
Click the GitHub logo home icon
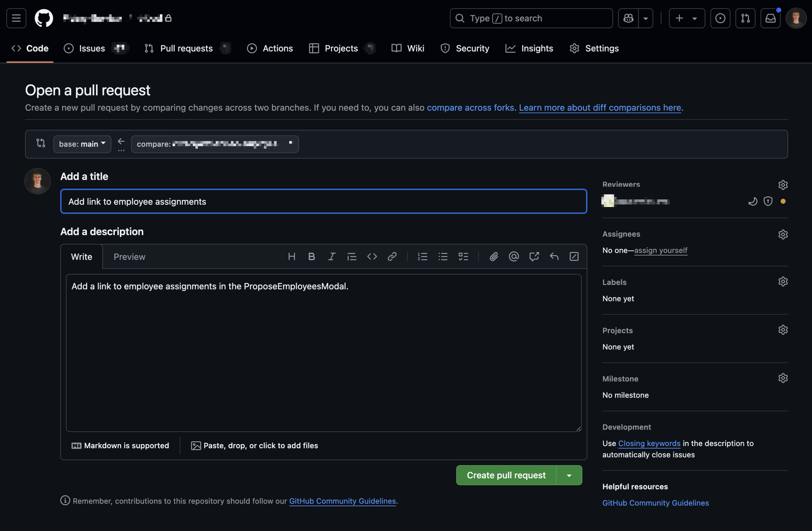point(44,18)
